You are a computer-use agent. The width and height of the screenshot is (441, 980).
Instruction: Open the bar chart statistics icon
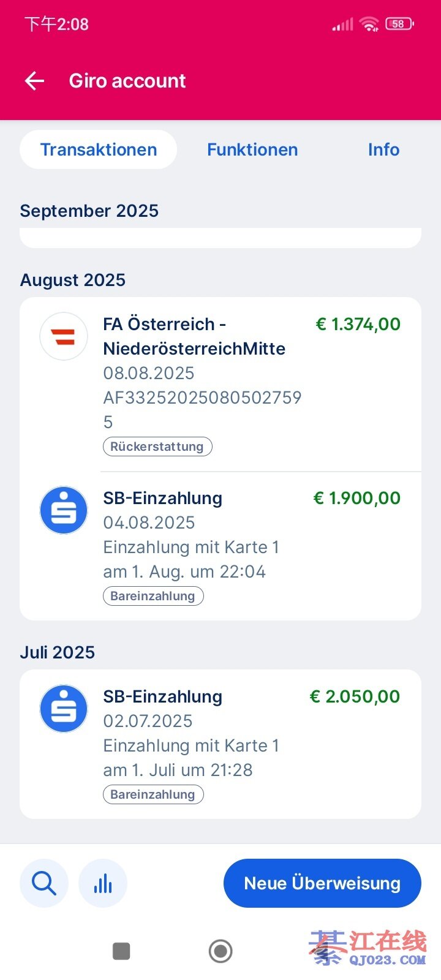click(x=103, y=883)
